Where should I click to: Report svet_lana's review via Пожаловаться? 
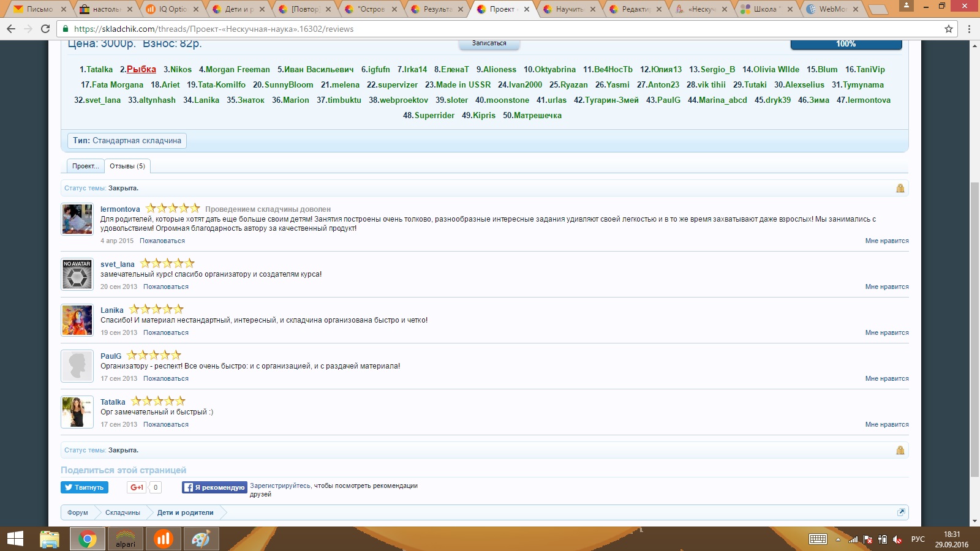tap(166, 287)
